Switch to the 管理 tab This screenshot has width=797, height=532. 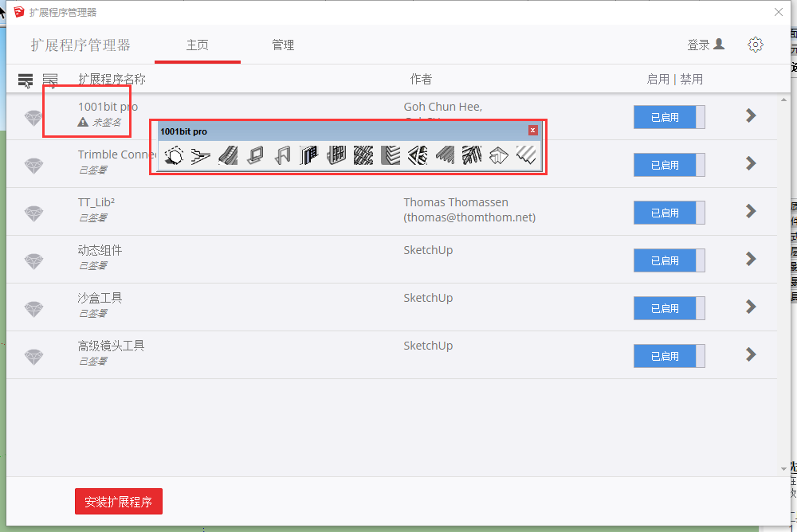(x=283, y=45)
